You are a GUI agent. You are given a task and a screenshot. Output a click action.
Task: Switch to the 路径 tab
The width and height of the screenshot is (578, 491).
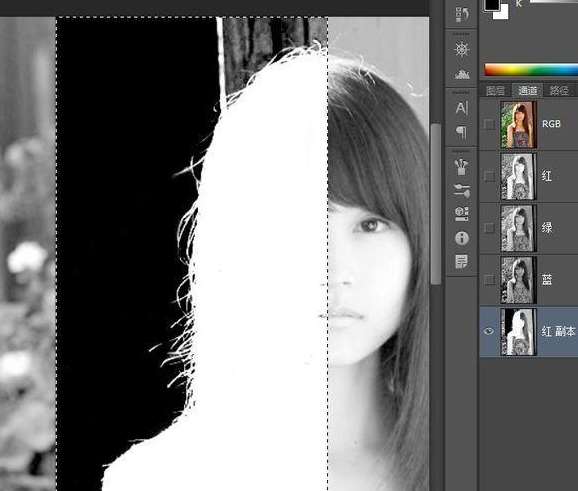[x=559, y=90]
